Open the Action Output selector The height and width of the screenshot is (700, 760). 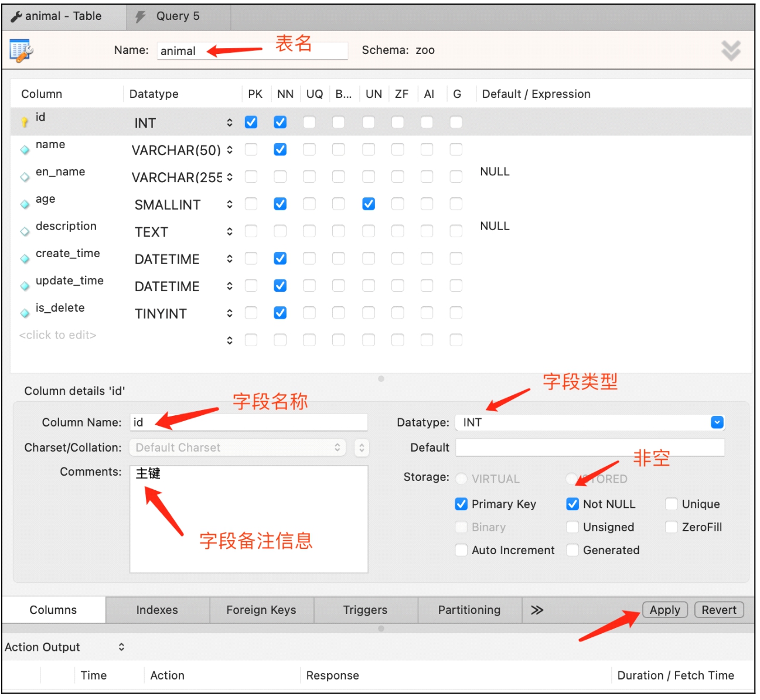tap(121, 647)
